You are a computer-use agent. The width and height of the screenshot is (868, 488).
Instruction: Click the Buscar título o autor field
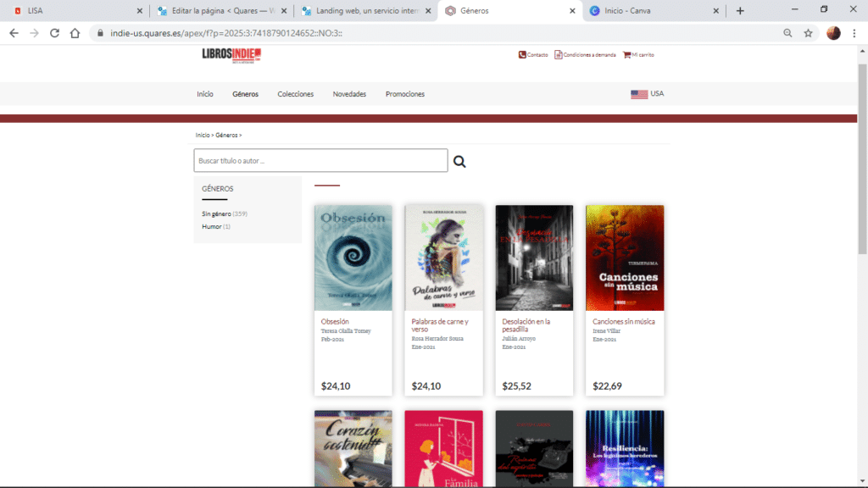[x=320, y=160]
